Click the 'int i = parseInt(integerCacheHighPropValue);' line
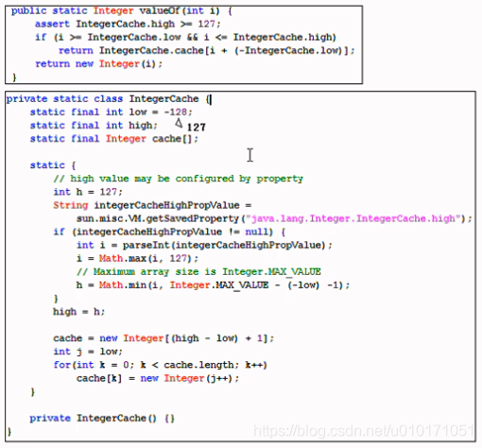 204,245
